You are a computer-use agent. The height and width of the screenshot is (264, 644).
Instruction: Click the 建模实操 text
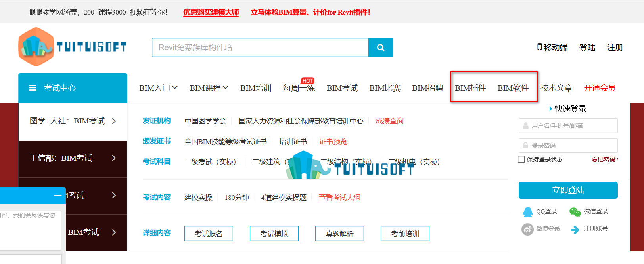tap(198, 197)
